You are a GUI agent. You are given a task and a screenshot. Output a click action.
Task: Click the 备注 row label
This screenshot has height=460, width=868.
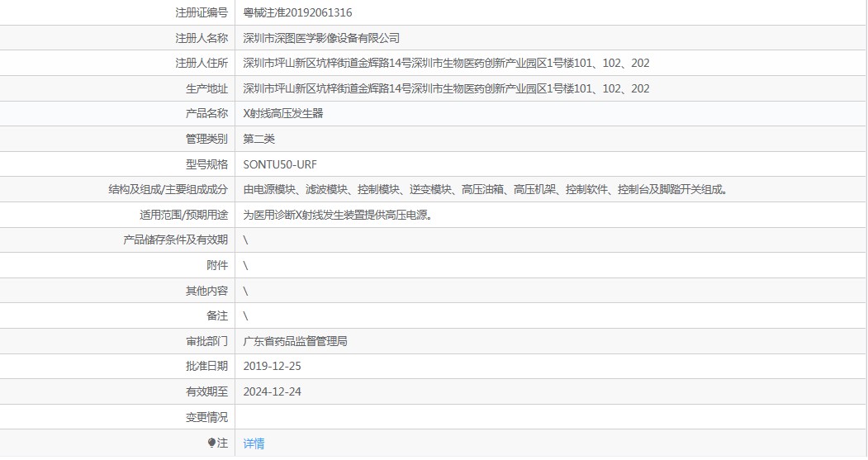(x=217, y=315)
